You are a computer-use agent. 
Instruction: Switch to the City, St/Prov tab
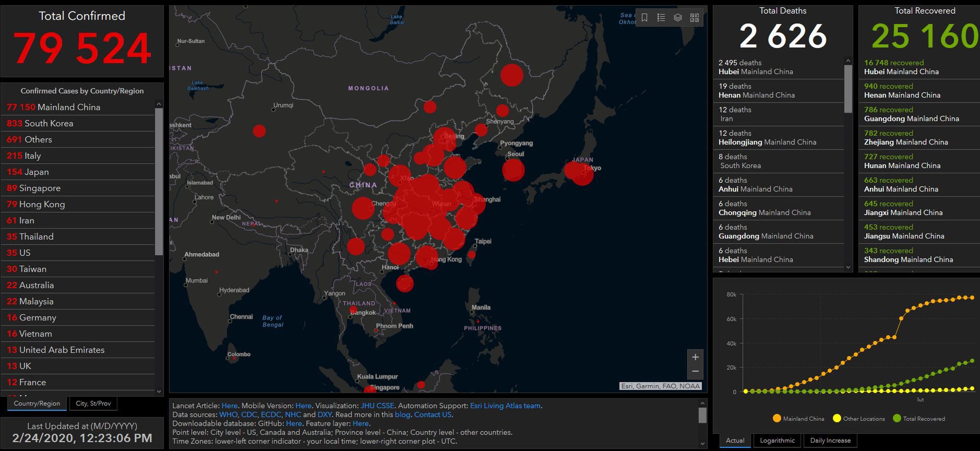pos(93,403)
